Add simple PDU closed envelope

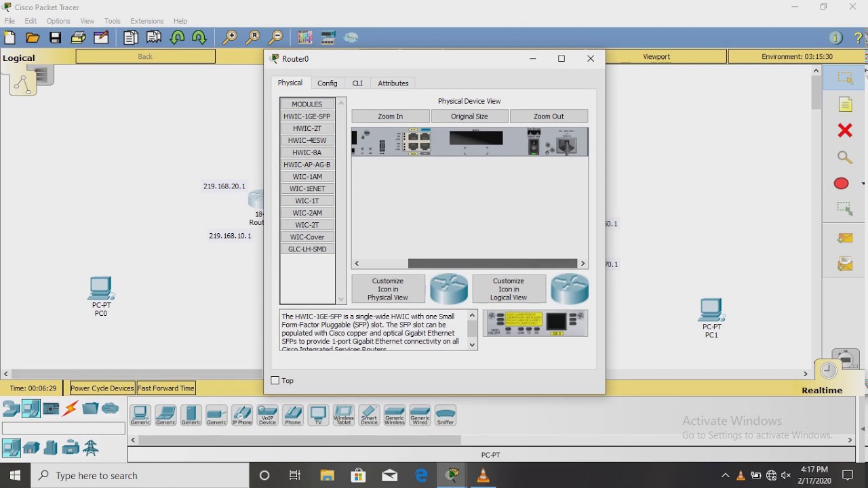845,238
